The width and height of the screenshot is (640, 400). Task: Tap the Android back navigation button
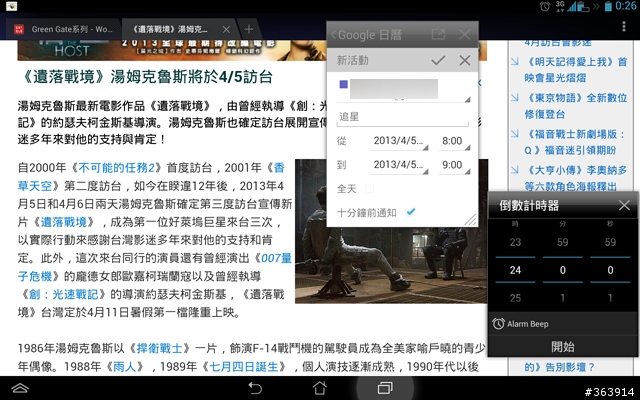[x=255, y=388]
